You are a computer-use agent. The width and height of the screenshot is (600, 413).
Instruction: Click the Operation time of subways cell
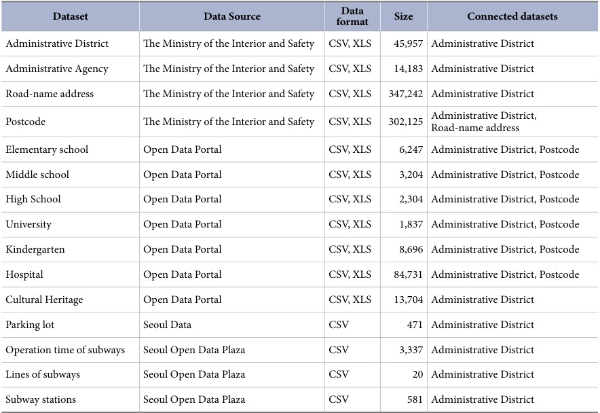(65, 349)
